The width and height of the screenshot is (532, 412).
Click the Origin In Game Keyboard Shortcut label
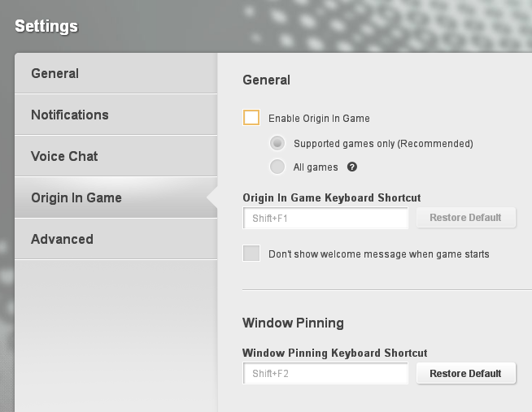331,197
